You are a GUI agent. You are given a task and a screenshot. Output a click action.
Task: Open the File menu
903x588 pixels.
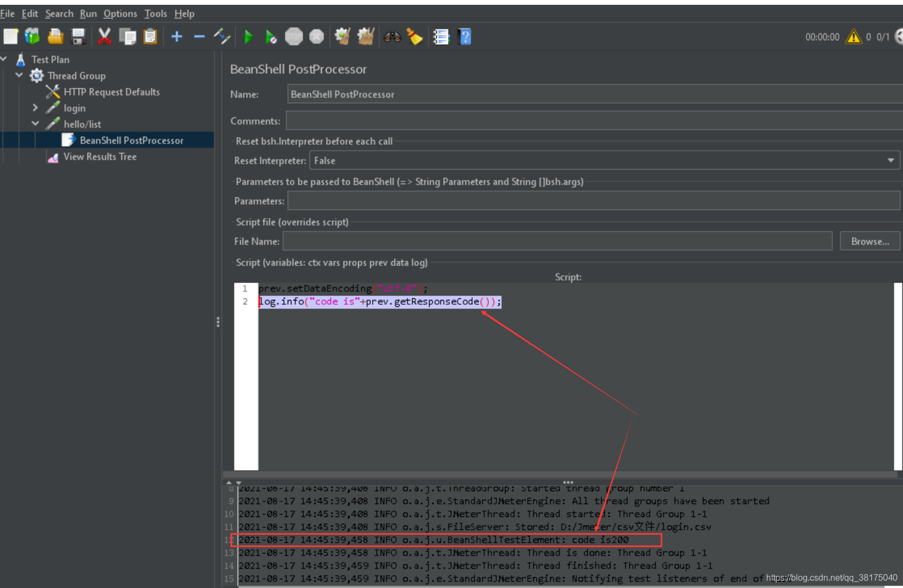point(8,13)
